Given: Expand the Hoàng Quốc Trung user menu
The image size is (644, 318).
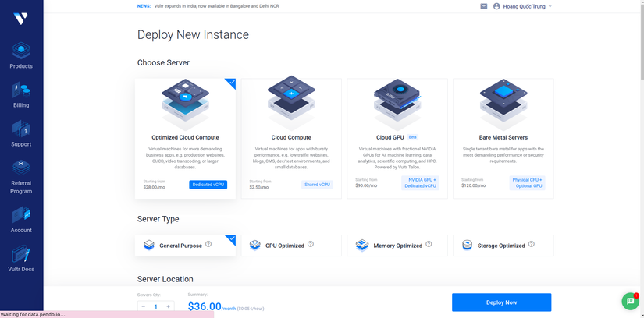Looking at the screenshot, I should 522,6.
